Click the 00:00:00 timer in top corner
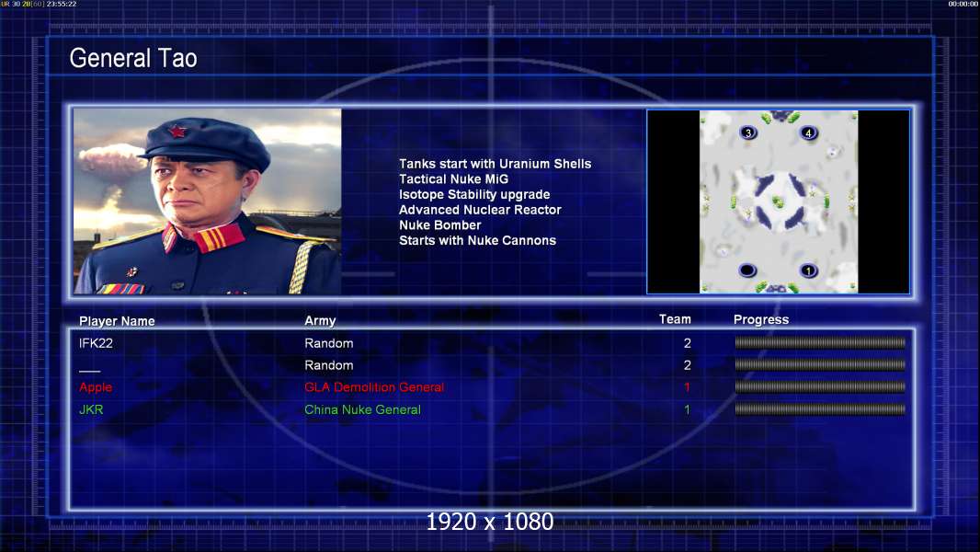Image resolution: width=980 pixels, height=552 pixels. point(963,4)
